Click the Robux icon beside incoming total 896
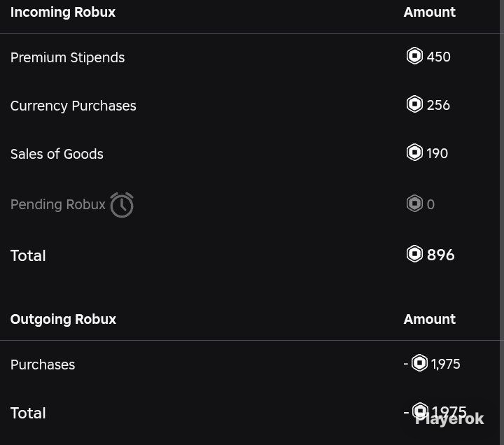This screenshot has width=504, height=445. point(414,254)
